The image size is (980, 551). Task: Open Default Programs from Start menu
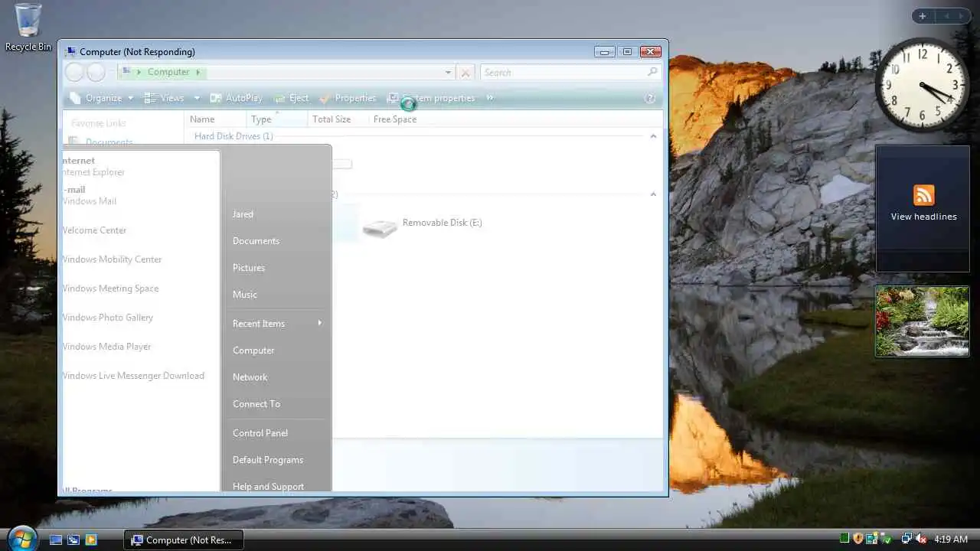tap(268, 460)
